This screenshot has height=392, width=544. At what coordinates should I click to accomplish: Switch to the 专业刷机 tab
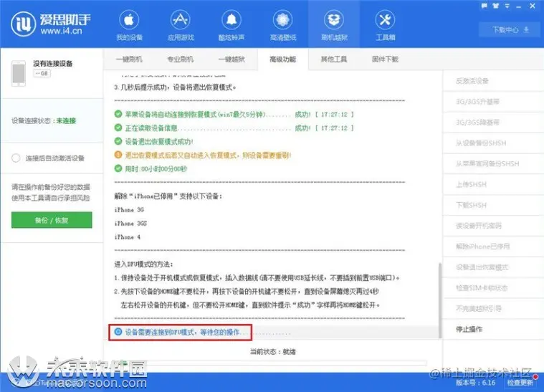coord(181,59)
